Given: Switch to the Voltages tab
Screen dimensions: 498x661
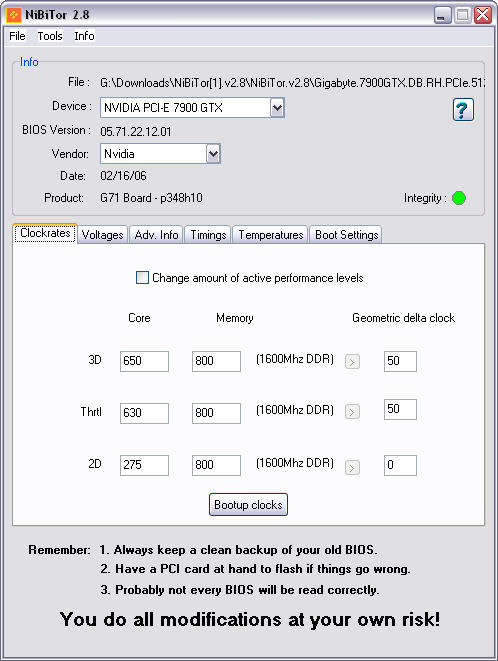Looking at the screenshot, I should [x=102, y=235].
